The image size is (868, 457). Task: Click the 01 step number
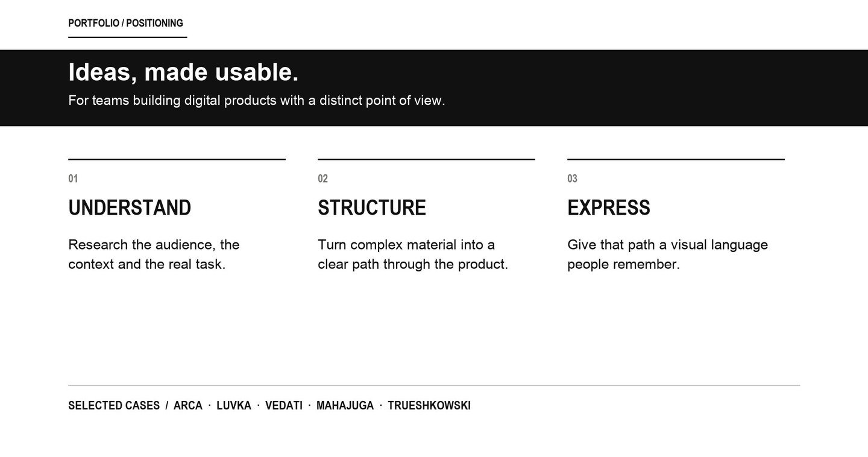tap(73, 178)
